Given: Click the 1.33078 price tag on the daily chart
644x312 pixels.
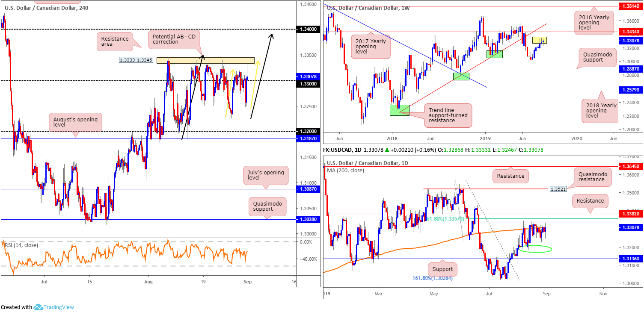Looking at the screenshot, I should tap(631, 228).
